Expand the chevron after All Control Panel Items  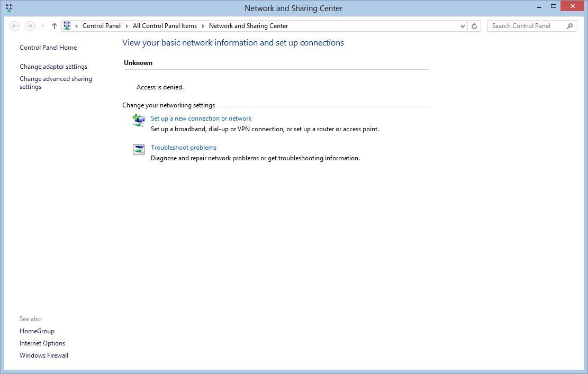[x=203, y=26]
